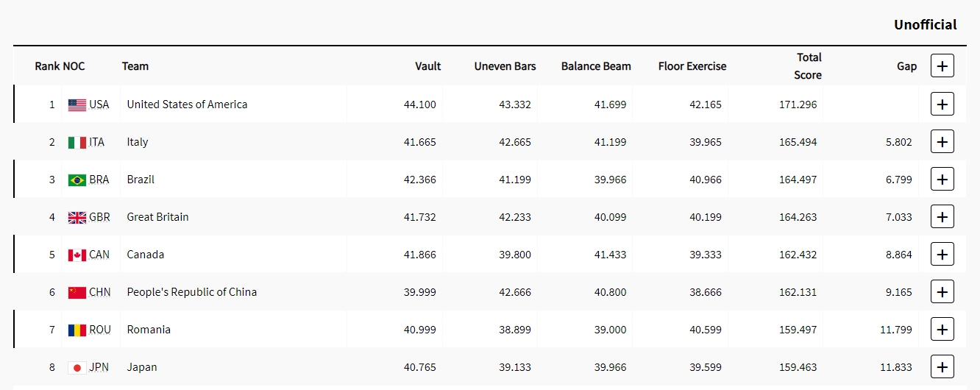
Task: Expand Romania row plus button
Action: (x=942, y=330)
